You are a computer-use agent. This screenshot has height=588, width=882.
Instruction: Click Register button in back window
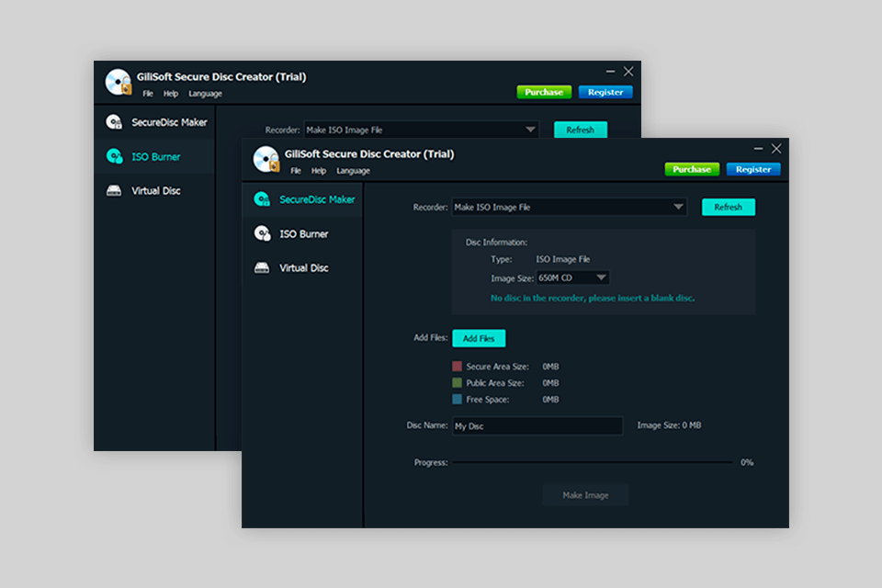pos(605,92)
